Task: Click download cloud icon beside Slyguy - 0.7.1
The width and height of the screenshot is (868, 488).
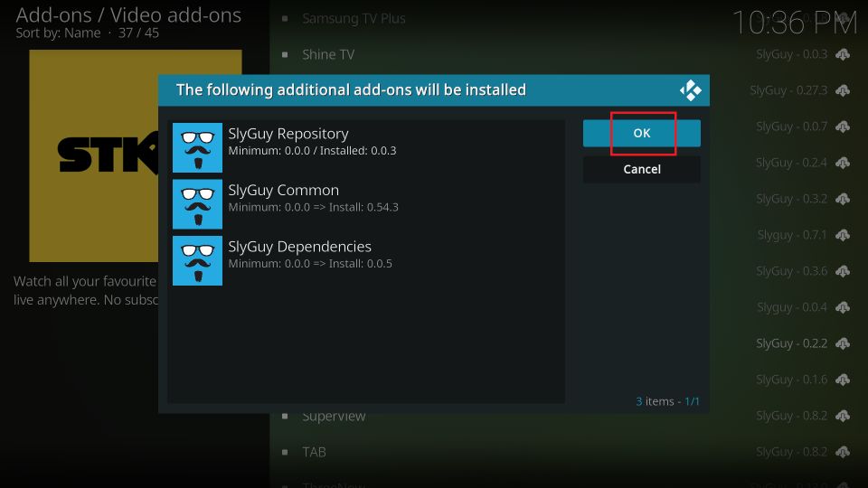Action: click(843, 235)
